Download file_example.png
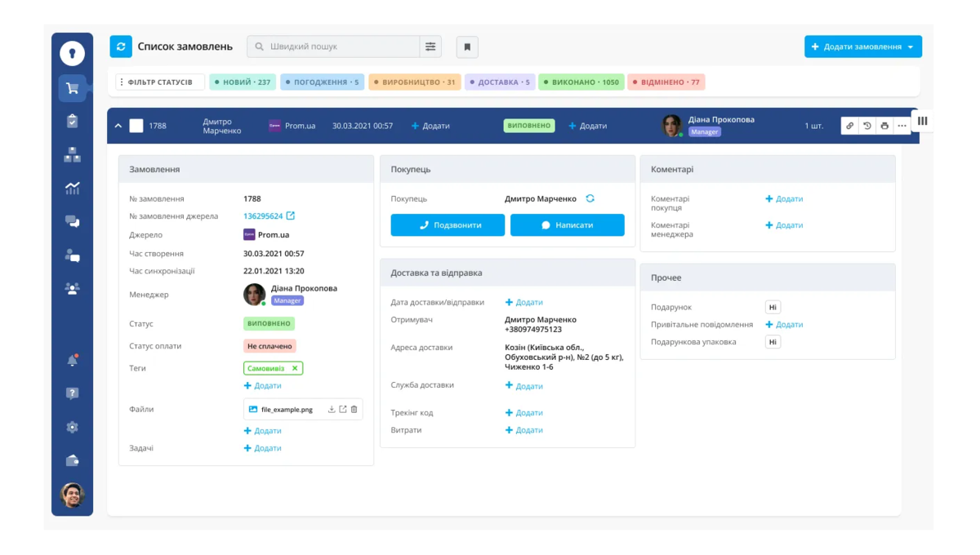This screenshot has height=555, width=980. [x=332, y=410]
